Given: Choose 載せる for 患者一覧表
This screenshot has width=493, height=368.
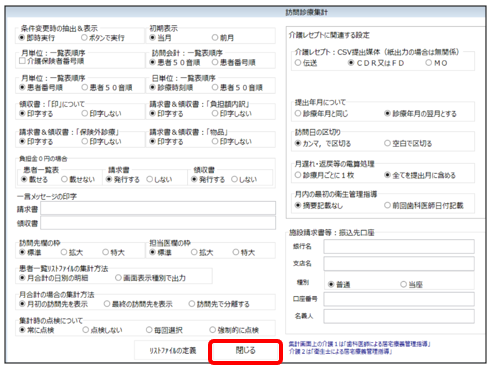Looking at the screenshot, I should click(x=24, y=179).
